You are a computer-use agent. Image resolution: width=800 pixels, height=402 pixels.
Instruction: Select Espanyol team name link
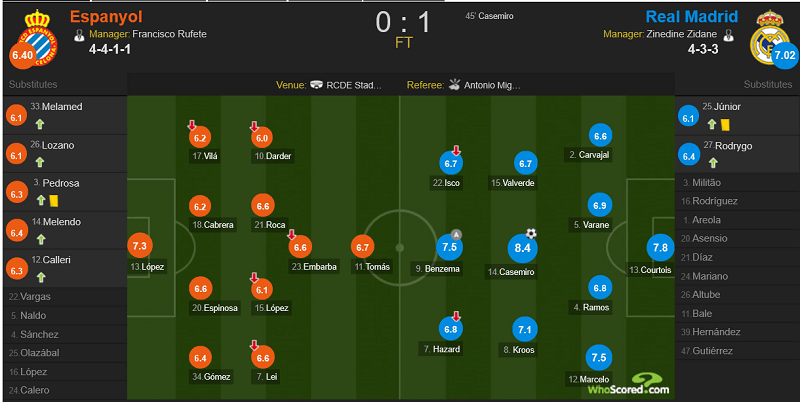pos(106,17)
